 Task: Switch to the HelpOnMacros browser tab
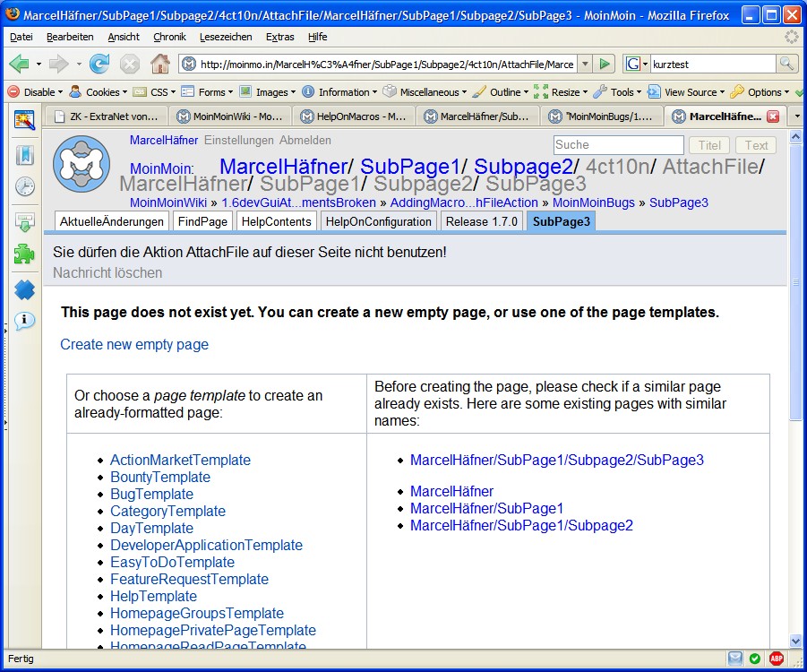click(x=354, y=116)
